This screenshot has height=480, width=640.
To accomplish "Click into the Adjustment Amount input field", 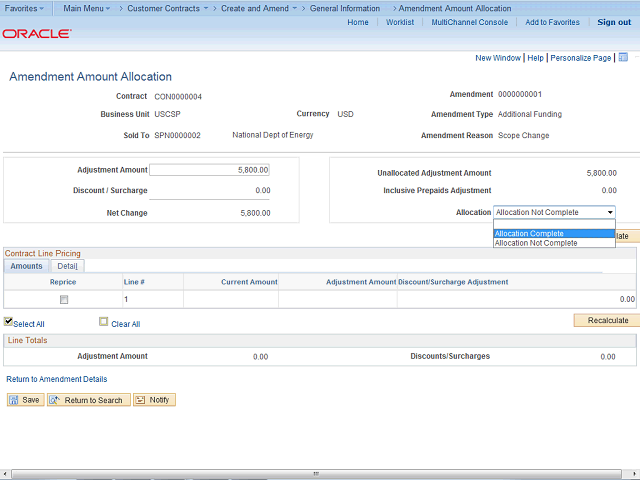I will pos(209,170).
